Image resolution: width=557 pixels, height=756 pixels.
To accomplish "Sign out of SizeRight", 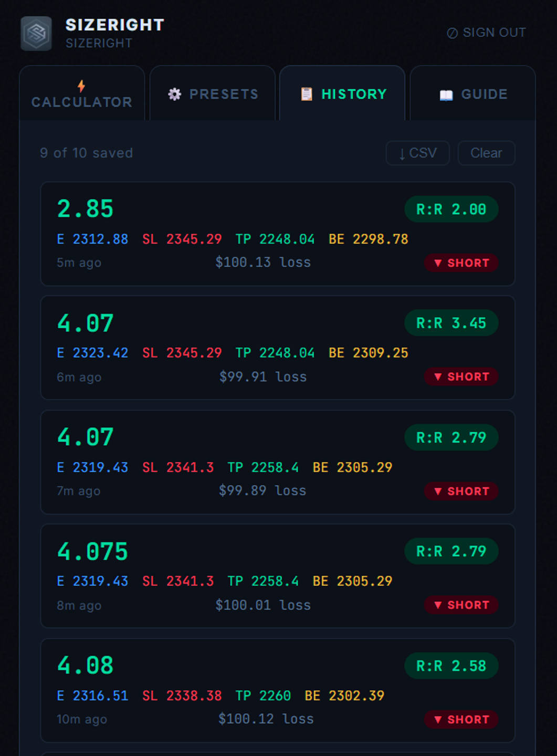I will [x=486, y=33].
